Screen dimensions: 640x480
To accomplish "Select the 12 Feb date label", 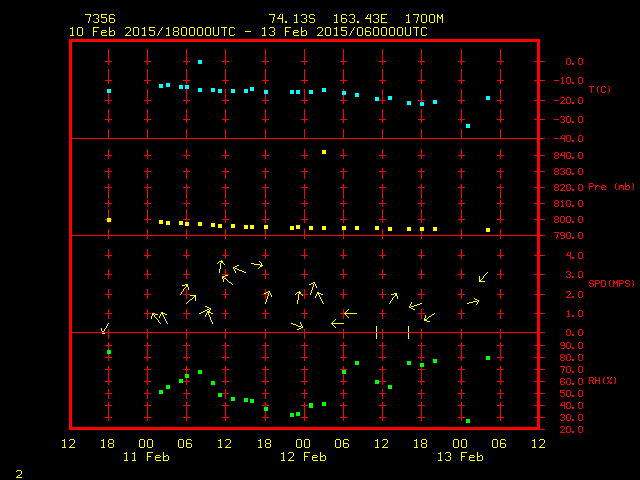I will [303, 456].
